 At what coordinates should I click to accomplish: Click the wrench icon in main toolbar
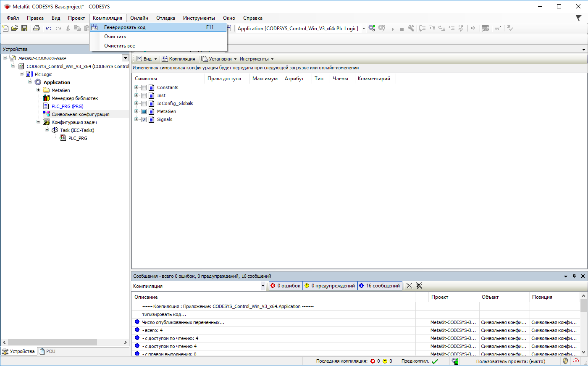[x=411, y=28]
